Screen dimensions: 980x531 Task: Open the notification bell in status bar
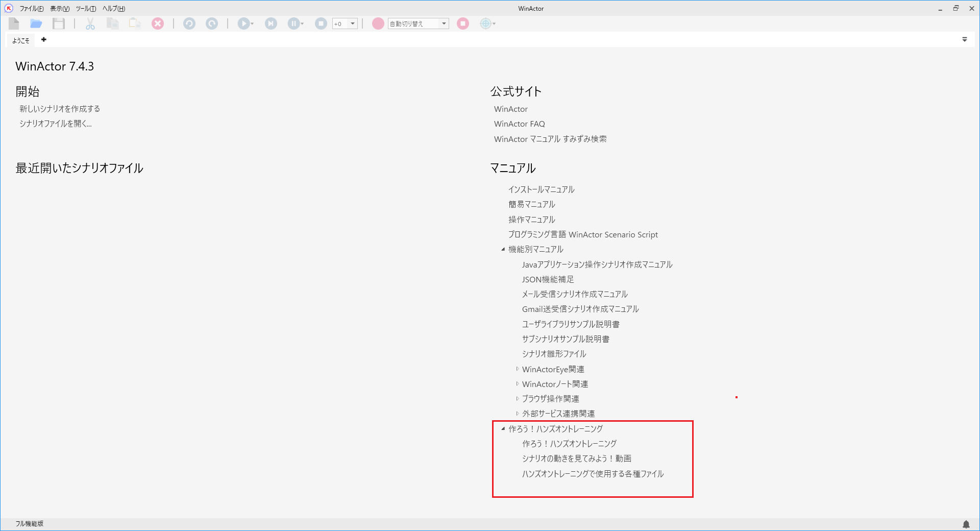click(966, 524)
